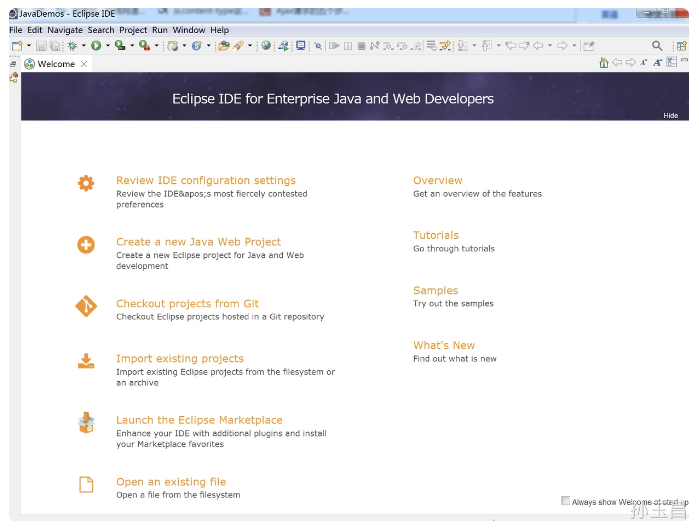The image size is (699, 528).
Task: Click the Customize Page icon
Action: (671, 62)
